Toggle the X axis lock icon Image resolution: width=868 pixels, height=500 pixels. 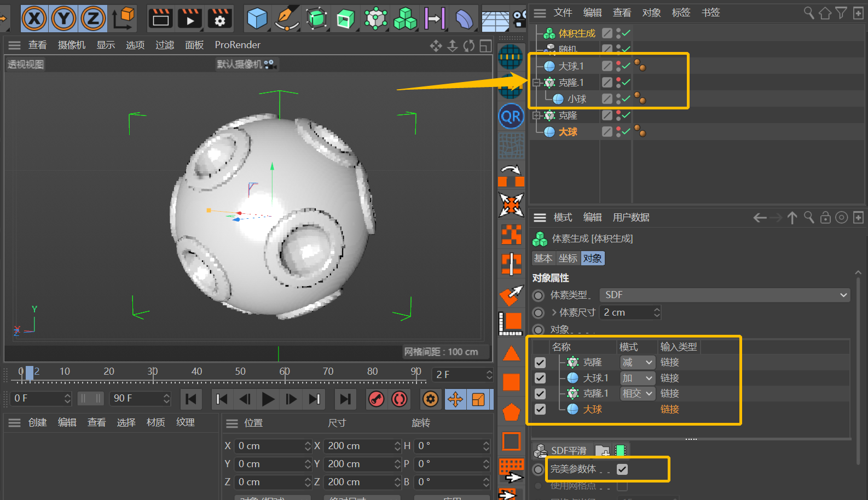[x=34, y=19]
